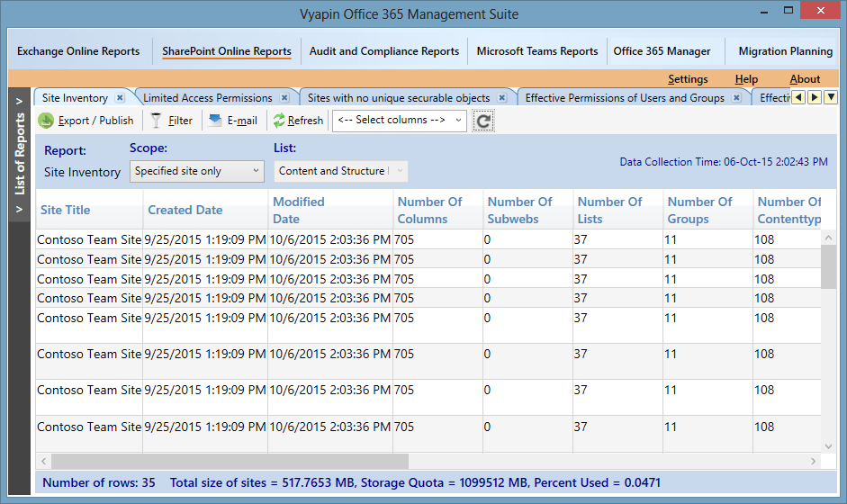
Task: Click the vertical scrollbar thumb
Action: click(829, 267)
